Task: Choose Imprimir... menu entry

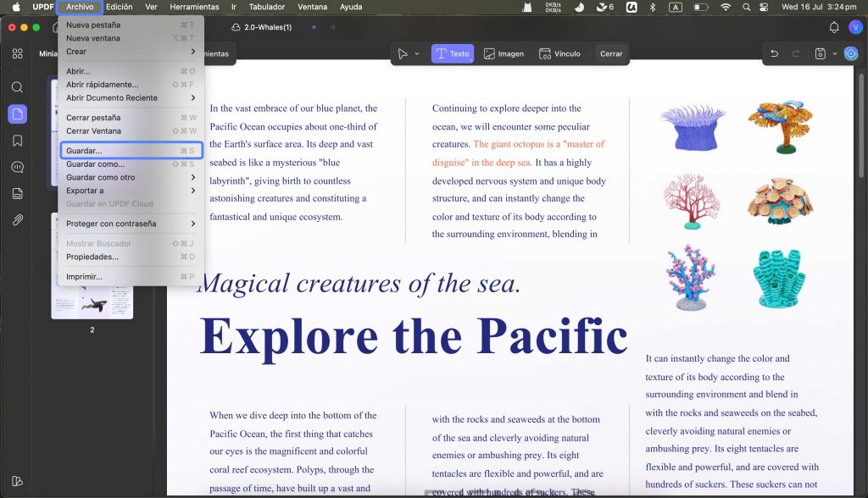Action: tap(131, 277)
